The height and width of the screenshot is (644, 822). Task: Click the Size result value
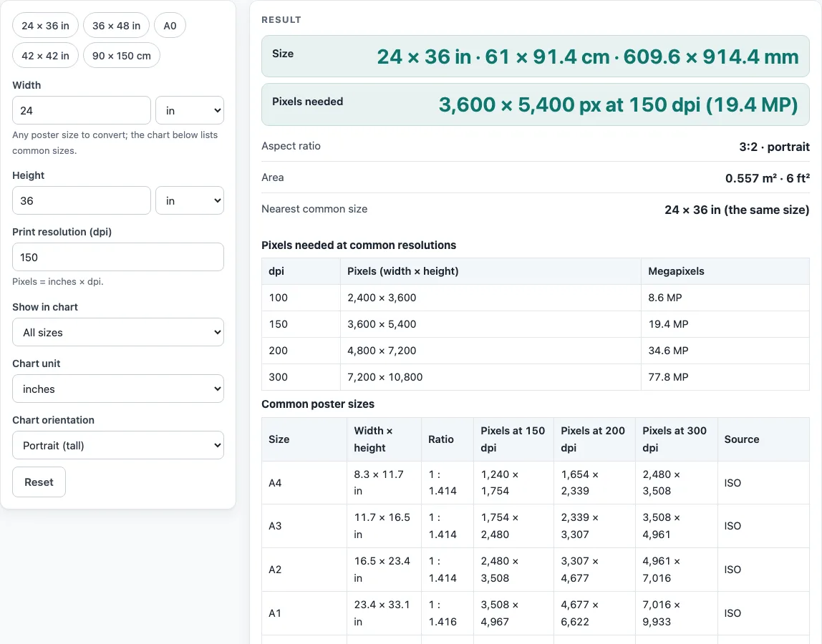click(x=588, y=57)
